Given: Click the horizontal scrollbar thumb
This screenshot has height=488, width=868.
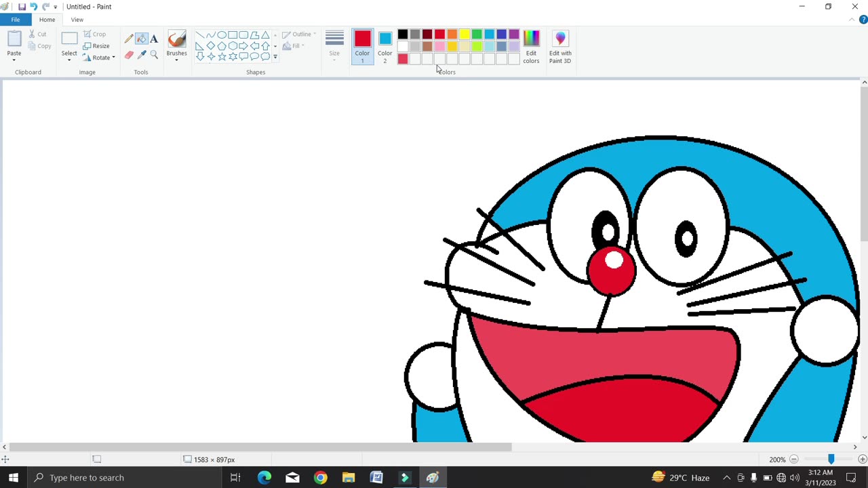Looking at the screenshot, I should tap(260, 447).
